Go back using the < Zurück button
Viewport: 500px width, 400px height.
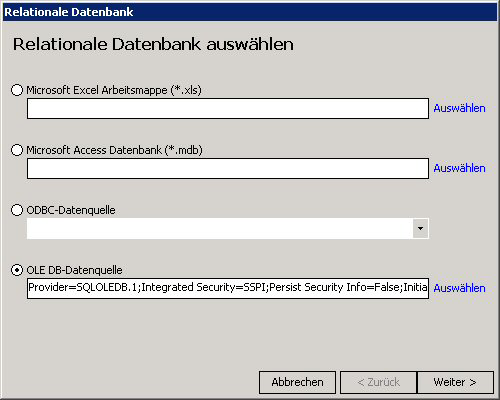point(378,382)
